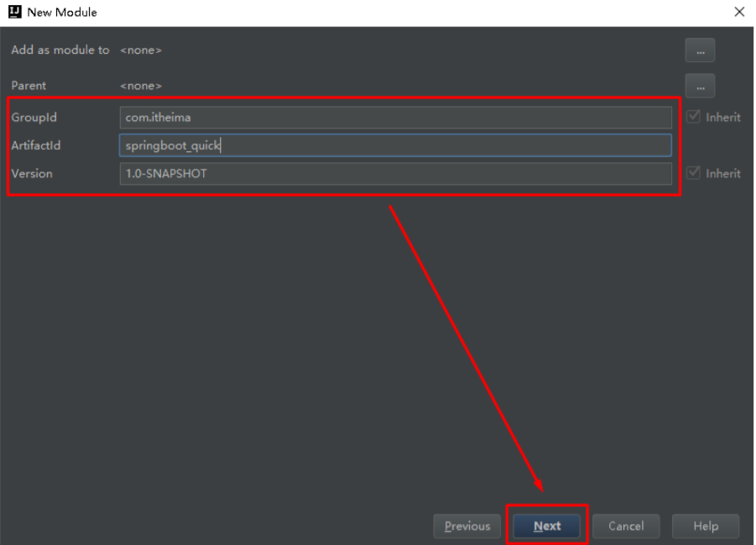Open the Parent ellipsis browse button
This screenshot has width=756, height=545.
700,86
